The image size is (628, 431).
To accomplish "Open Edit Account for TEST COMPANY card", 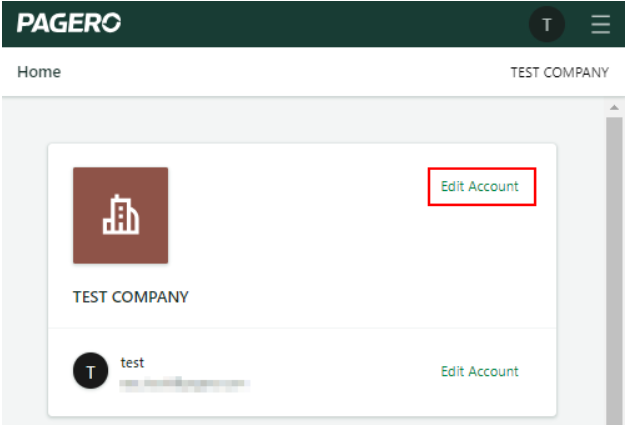I will pos(480,187).
